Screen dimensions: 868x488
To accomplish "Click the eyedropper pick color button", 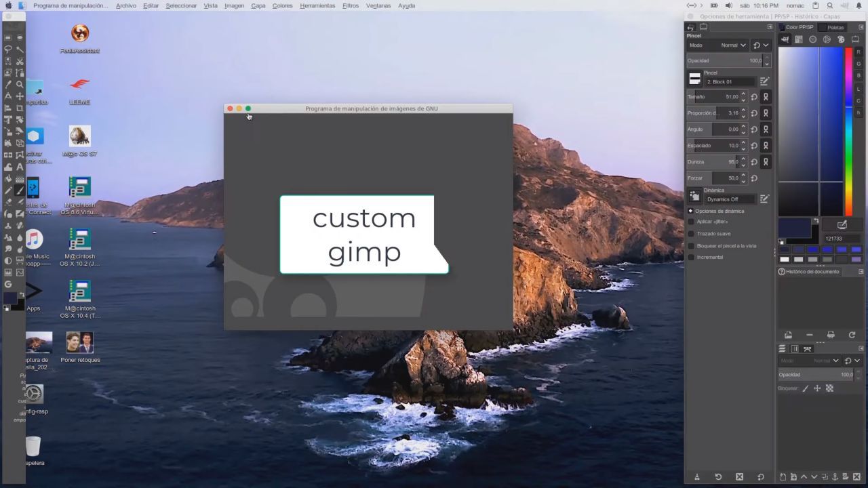I will pos(842,225).
